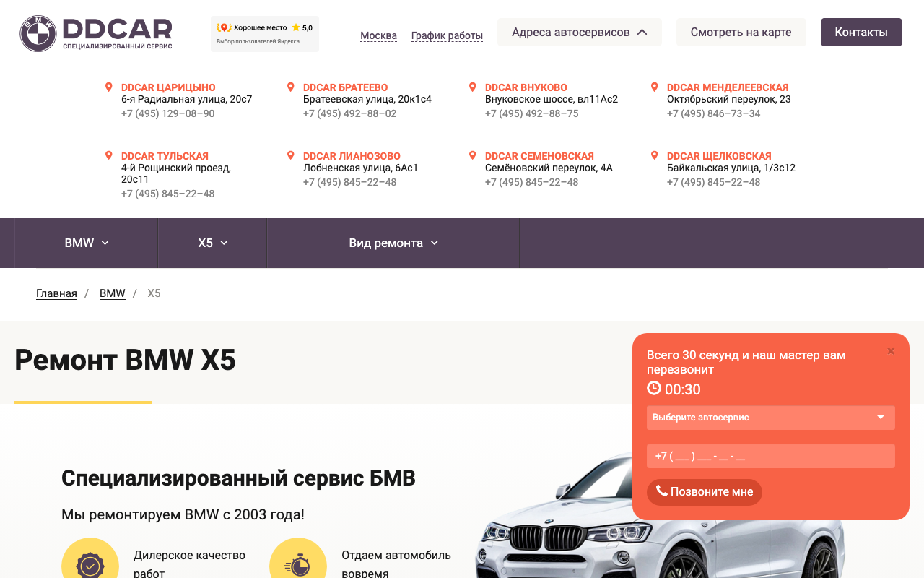Click the Дилерское качество работ text
The width and height of the screenshot is (924, 578).
(x=189, y=564)
